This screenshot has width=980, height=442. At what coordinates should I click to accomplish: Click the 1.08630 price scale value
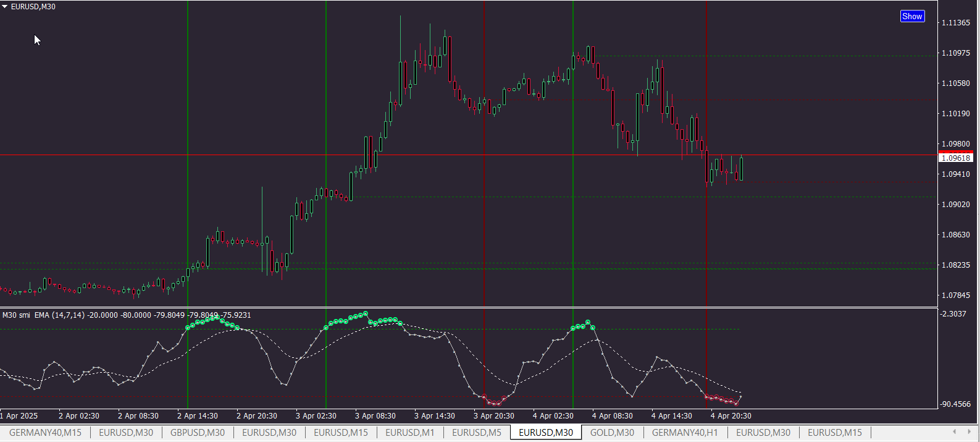click(955, 235)
